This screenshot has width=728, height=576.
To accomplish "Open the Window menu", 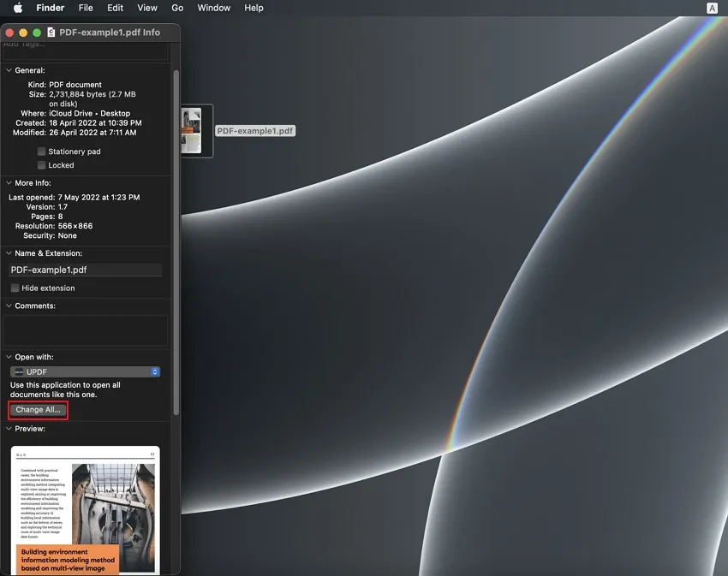I will [x=213, y=8].
